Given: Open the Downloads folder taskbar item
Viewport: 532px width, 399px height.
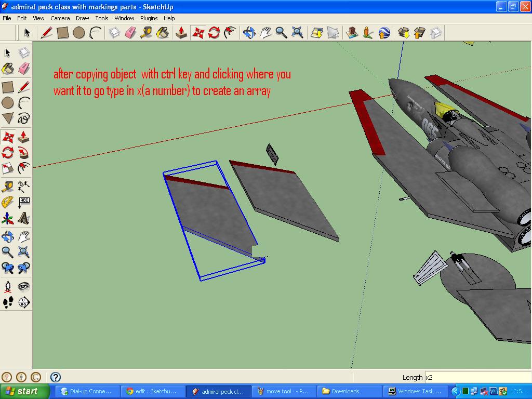Looking at the screenshot, I should click(x=350, y=391).
